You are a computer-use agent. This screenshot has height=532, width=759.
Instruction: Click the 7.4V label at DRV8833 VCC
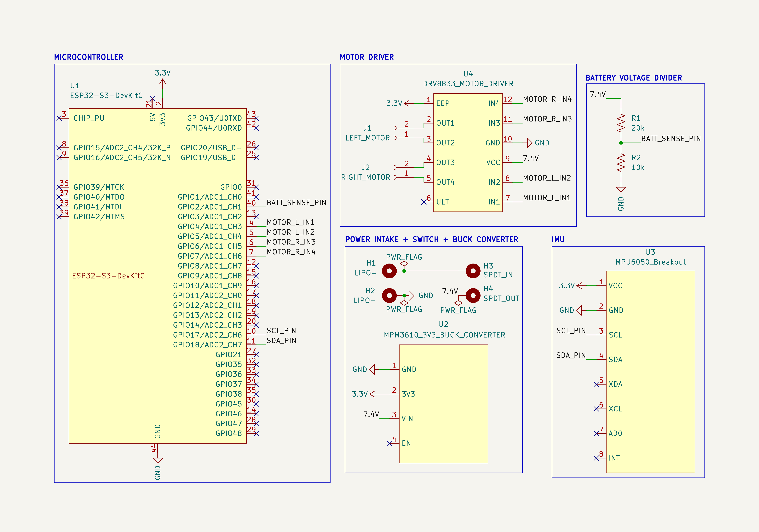(531, 158)
